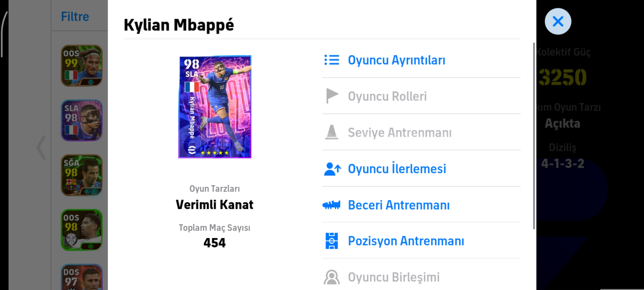Close the player menu with X button

[558, 21]
